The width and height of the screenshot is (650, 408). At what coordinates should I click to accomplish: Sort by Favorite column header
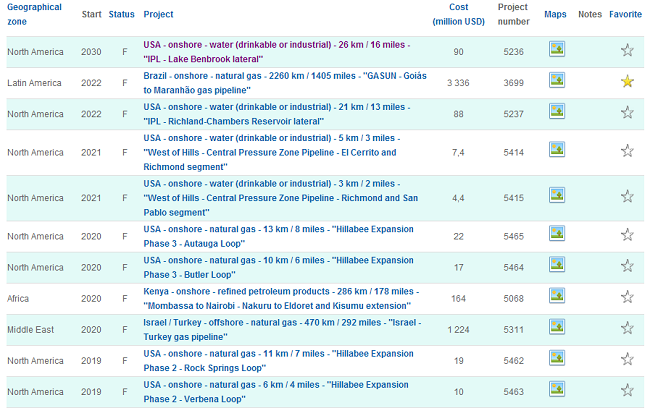625,14
